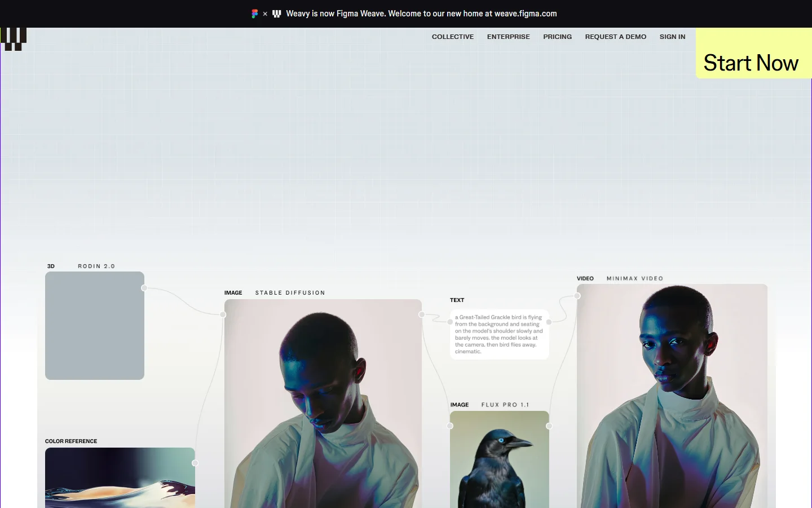Select the Color Reference image node
Image resolution: width=812 pixels, height=508 pixels.
point(120,478)
